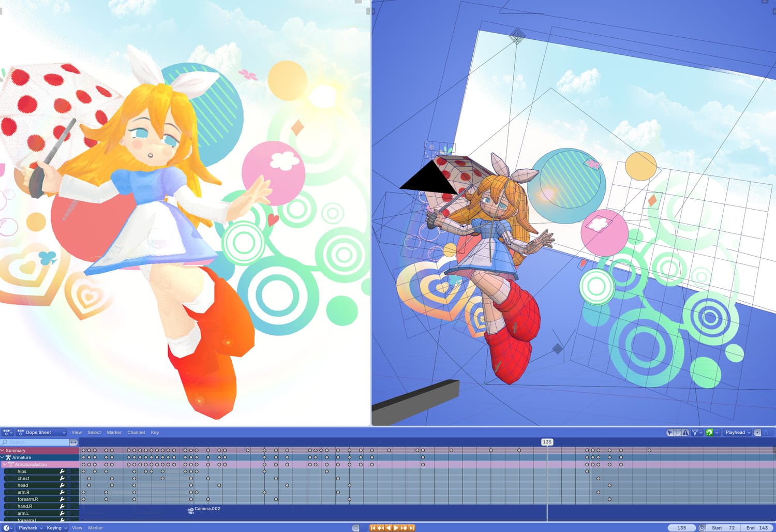The image size is (776, 532).
Task: Select the hips channel name
Action: (x=22, y=471)
